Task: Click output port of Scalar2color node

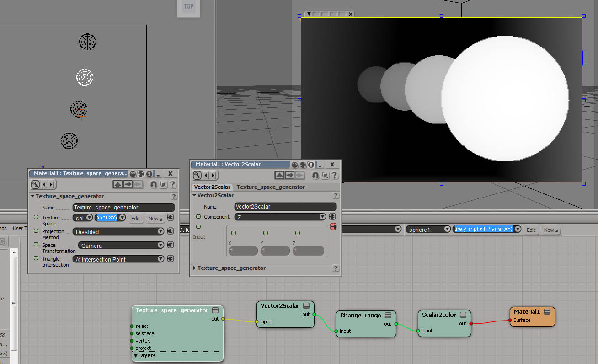Action: point(471,323)
